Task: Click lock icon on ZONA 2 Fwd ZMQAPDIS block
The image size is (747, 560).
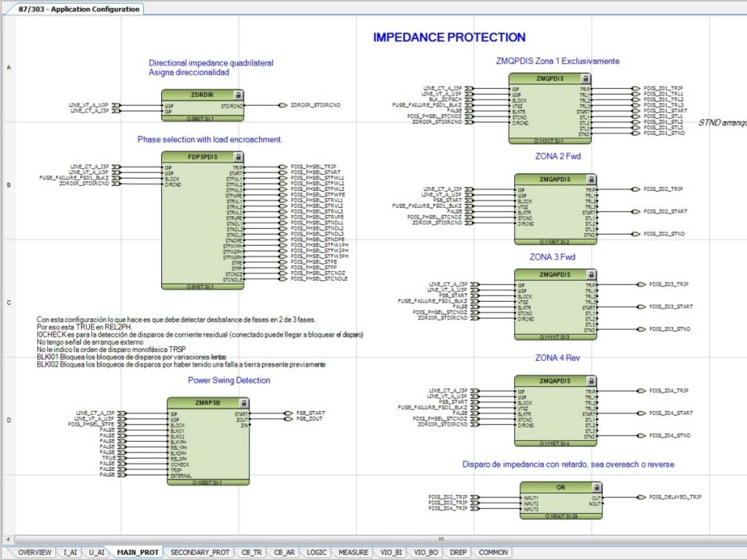Action: point(591,179)
